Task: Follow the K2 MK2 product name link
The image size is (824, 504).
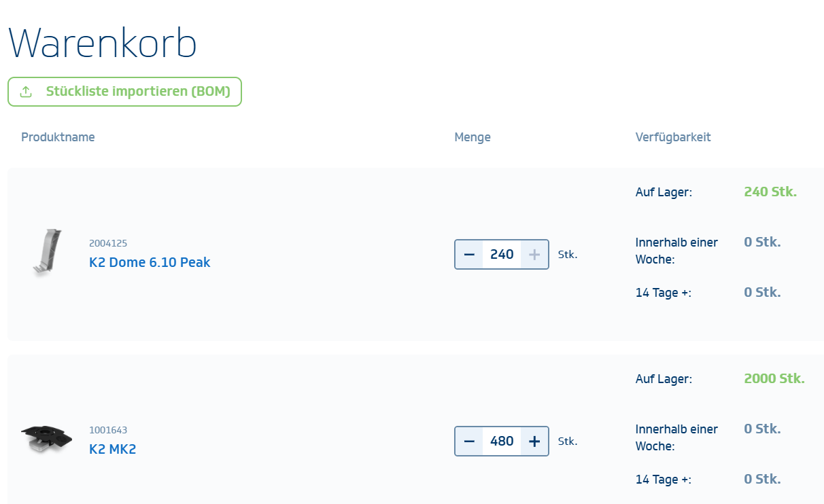Action: point(113,449)
